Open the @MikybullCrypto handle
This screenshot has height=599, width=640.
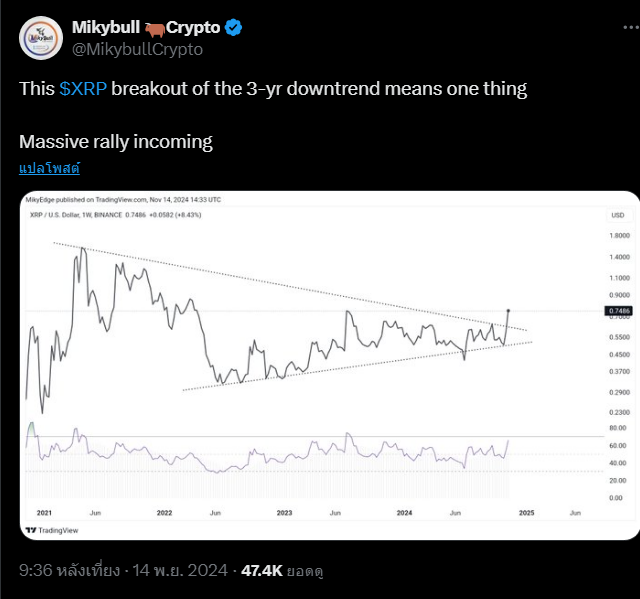(x=137, y=49)
